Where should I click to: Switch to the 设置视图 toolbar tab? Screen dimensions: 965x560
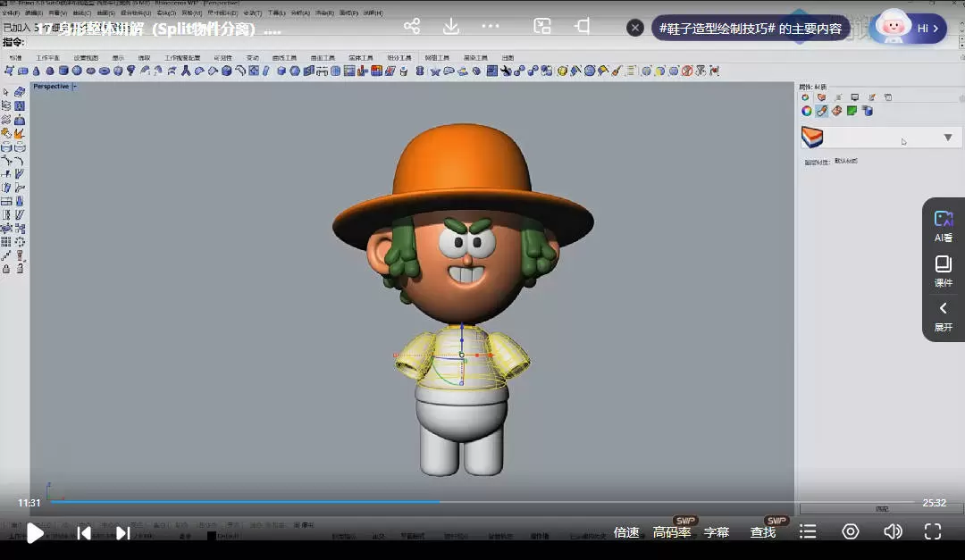pos(86,58)
